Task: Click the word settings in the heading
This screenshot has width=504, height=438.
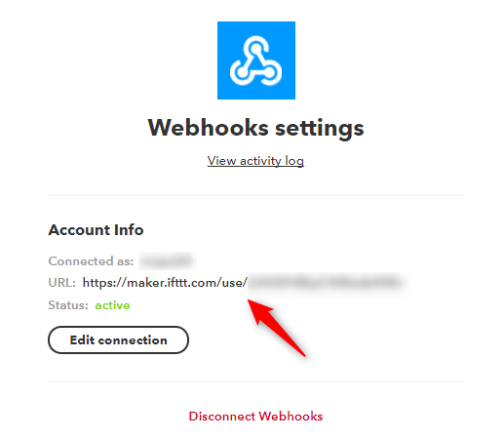Action: [320, 129]
